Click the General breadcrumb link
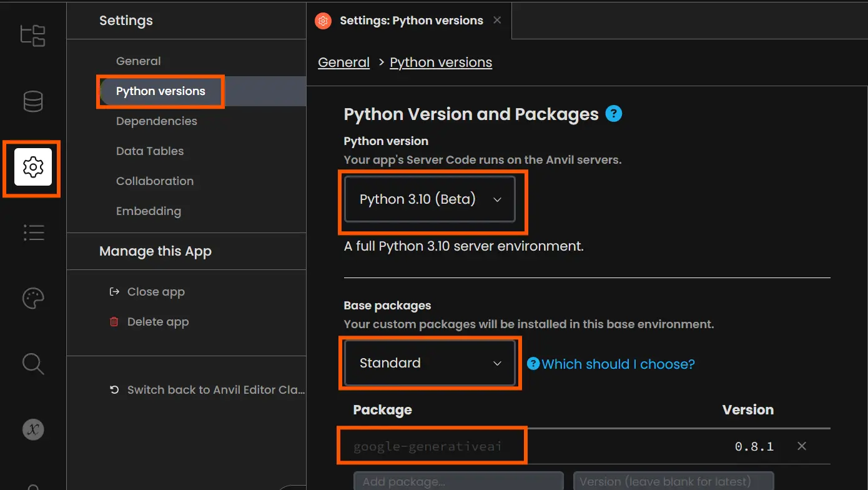 click(x=344, y=62)
